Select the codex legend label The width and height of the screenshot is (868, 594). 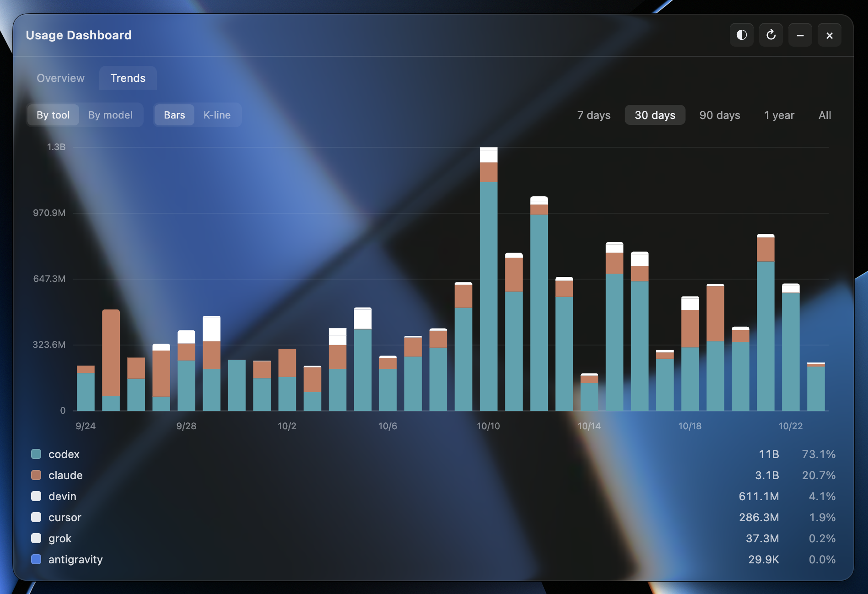coord(64,454)
